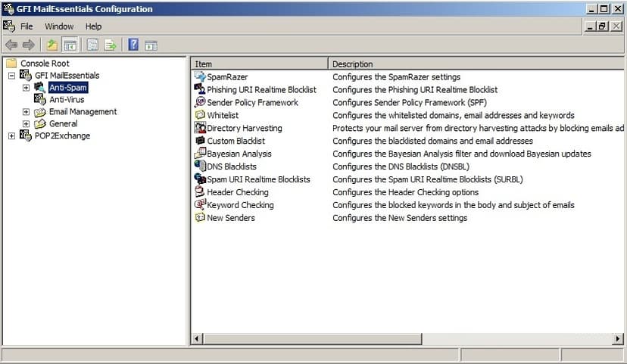
Task: Select the POP2Exchange tree label
Action: pyautogui.click(x=62, y=135)
